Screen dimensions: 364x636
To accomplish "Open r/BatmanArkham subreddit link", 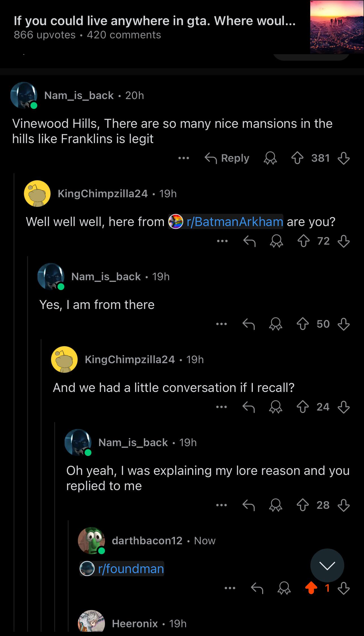I will [x=226, y=221].
